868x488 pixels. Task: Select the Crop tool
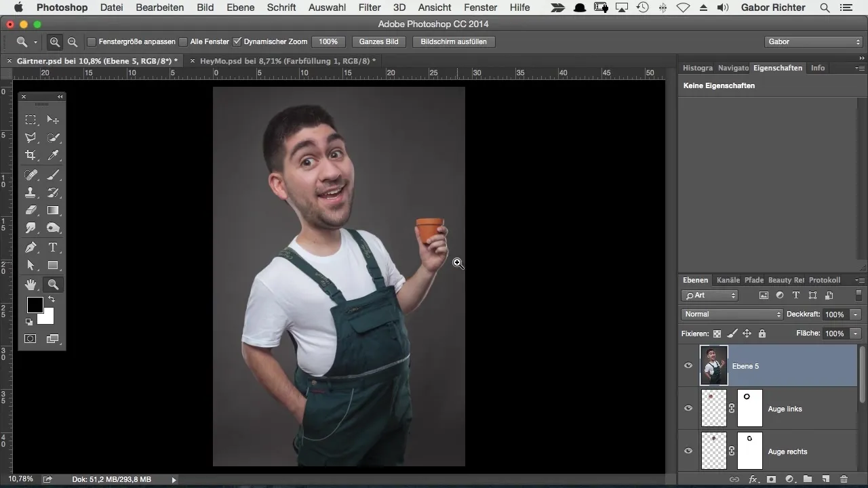[x=31, y=155]
